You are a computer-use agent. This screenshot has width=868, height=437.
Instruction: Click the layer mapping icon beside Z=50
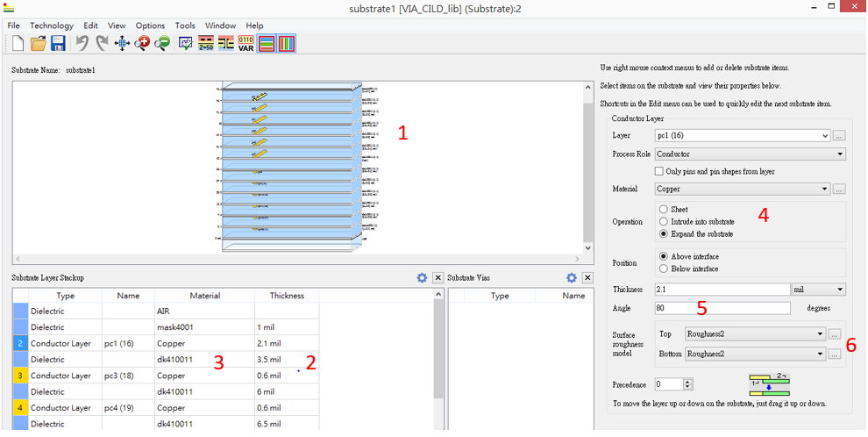[x=226, y=43]
